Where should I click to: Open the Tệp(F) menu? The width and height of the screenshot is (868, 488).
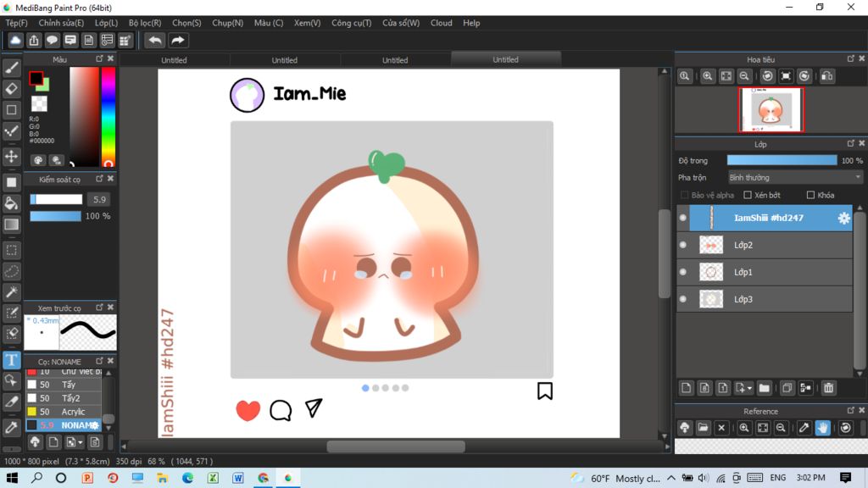click(x=17, y=23)
